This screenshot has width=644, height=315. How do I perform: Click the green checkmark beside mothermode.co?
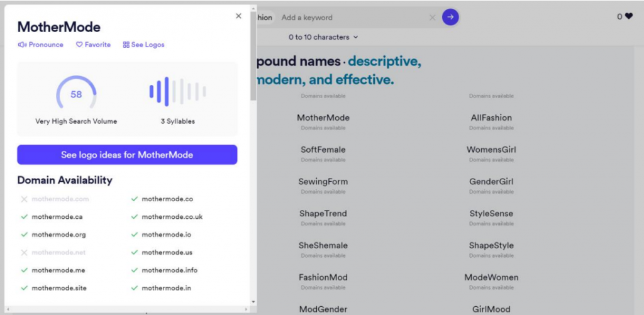pyautogui.click(x=135, y=199)
